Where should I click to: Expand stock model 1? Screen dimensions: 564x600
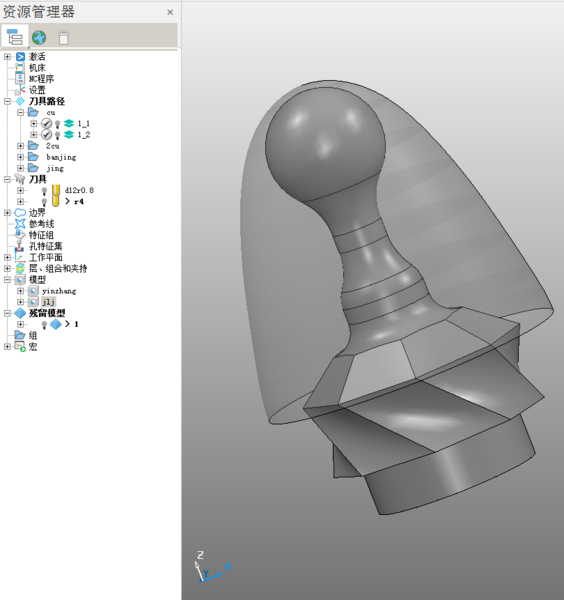point(21,324)
